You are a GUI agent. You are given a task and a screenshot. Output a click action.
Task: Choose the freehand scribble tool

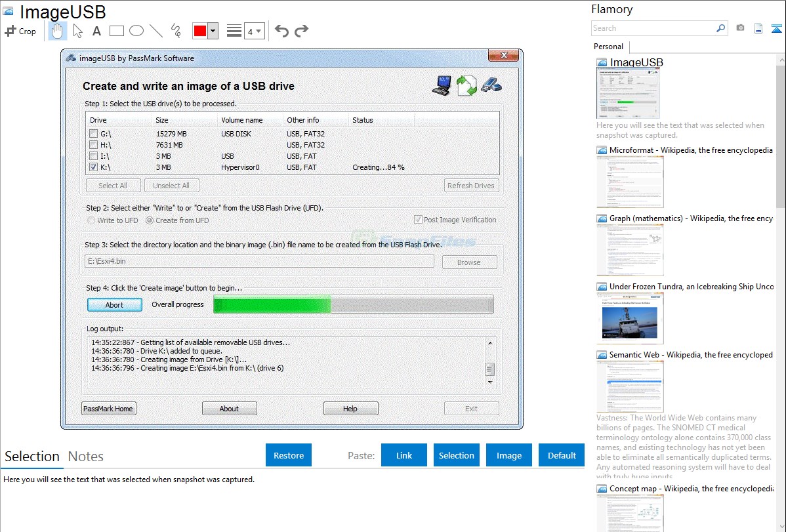[x=176, y=31]
